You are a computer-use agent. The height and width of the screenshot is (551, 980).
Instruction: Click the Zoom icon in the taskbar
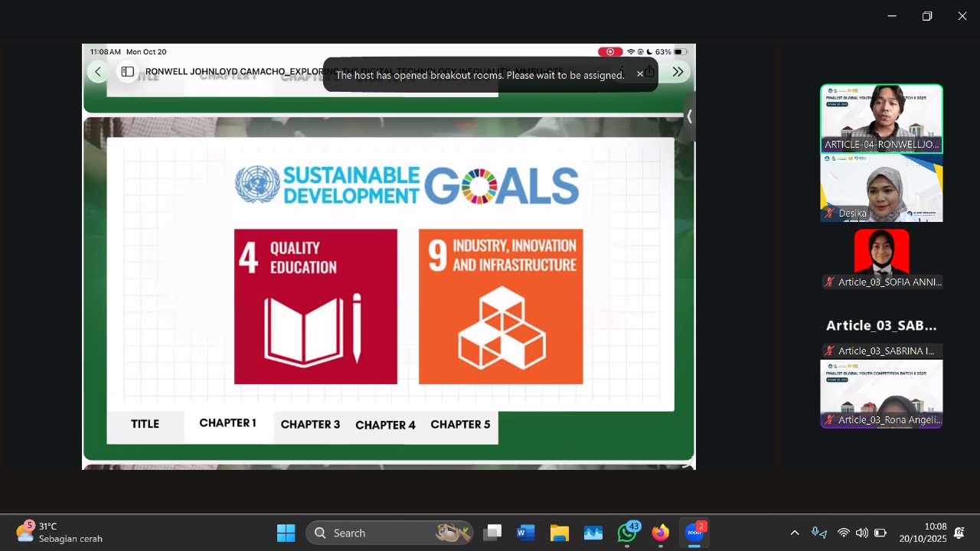(694, 533)
